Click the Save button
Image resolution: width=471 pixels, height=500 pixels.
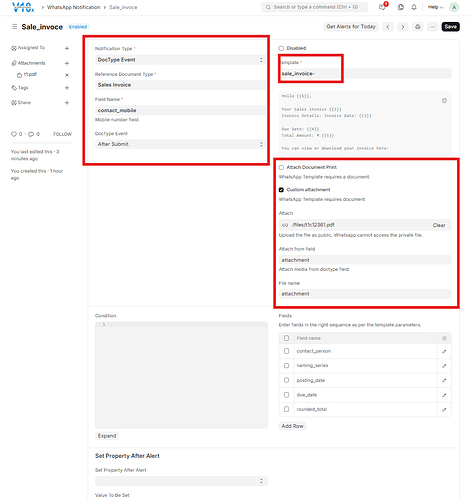click(x=450, y=27)
